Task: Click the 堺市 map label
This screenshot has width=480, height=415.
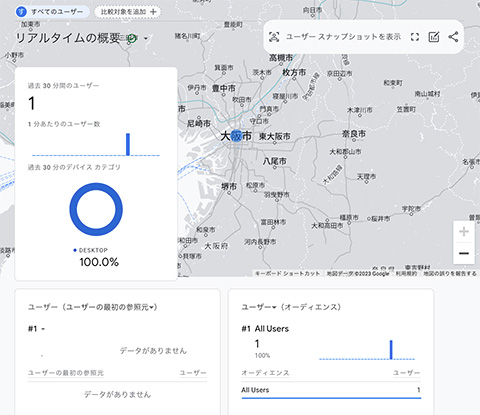Action: point(229,187)
